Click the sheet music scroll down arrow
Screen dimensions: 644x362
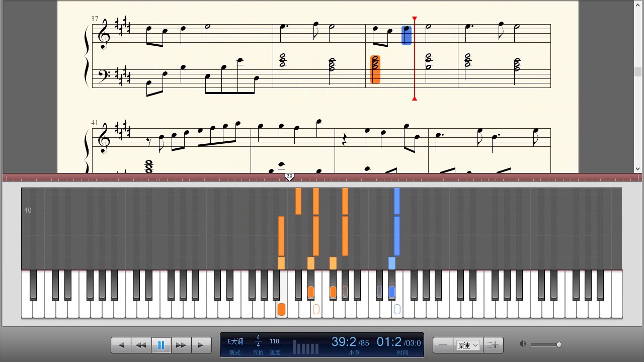click(638, 169)
